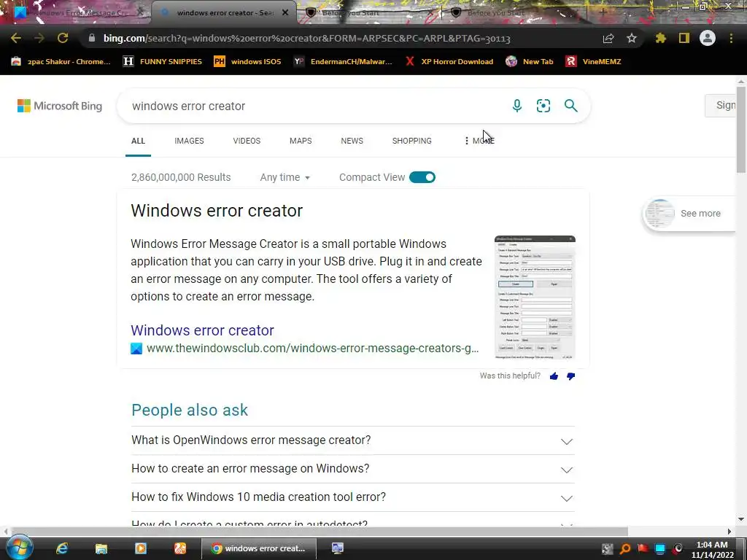The image size is (747, 560).
Task: Click the Chrome taskbar window button
Action: click(259, 548)
